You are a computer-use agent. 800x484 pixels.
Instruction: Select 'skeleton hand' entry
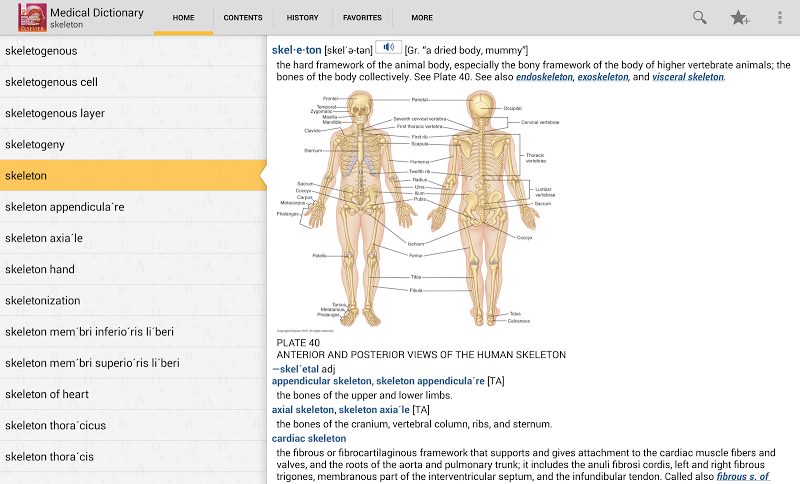coord(133,269)
